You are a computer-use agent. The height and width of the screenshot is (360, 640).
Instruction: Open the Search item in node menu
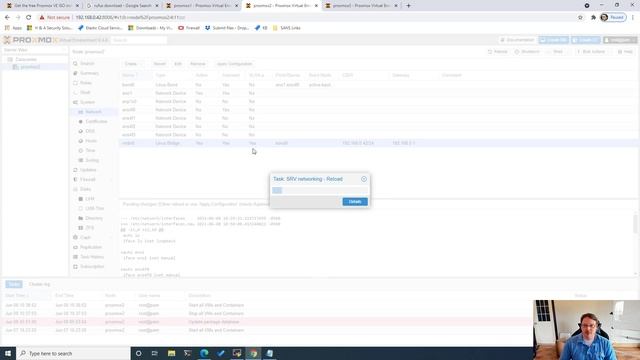tap(87, 64)
